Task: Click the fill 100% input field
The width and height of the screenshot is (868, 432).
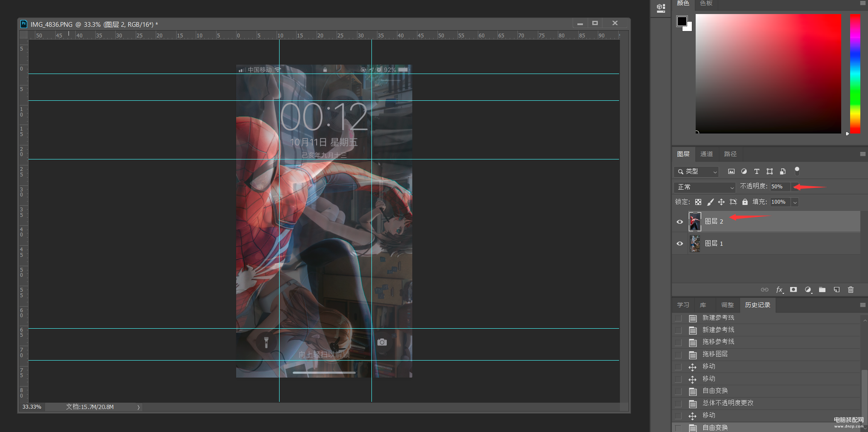Action: [x=780, y=202]
